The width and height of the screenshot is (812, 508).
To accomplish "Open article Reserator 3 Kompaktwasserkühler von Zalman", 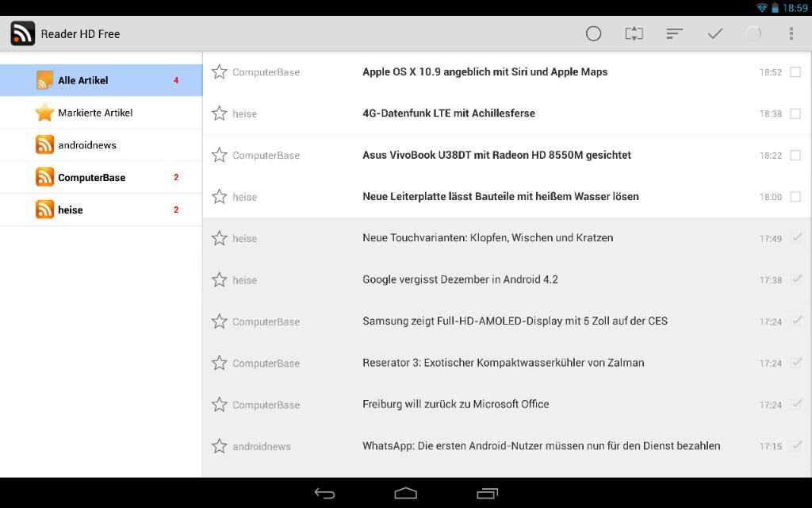I will click(x=504, y=362).
